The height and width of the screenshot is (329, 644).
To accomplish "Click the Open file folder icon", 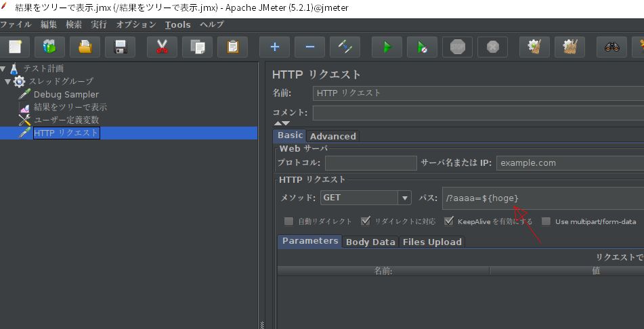I will click(x=85, y=47).
